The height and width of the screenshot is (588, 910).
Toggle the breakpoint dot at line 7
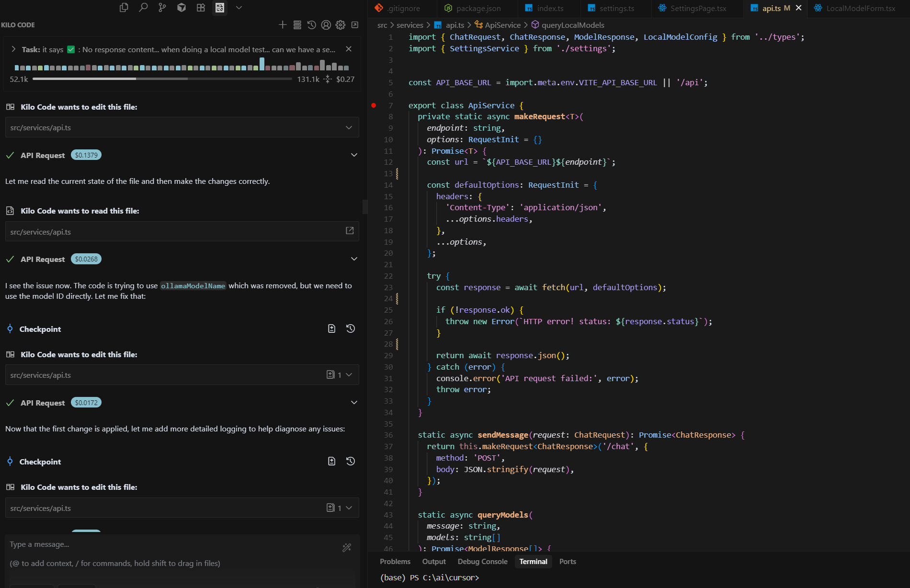(x=374, y=105)
